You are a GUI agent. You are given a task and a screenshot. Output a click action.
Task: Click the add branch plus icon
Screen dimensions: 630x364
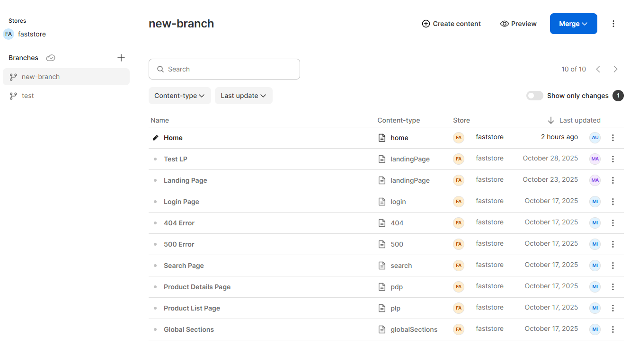click(x=121, y=58)
